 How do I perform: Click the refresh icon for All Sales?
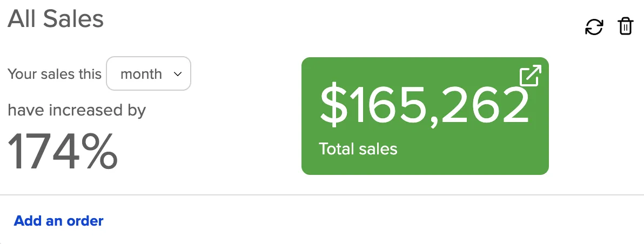(x=594, y=27)
